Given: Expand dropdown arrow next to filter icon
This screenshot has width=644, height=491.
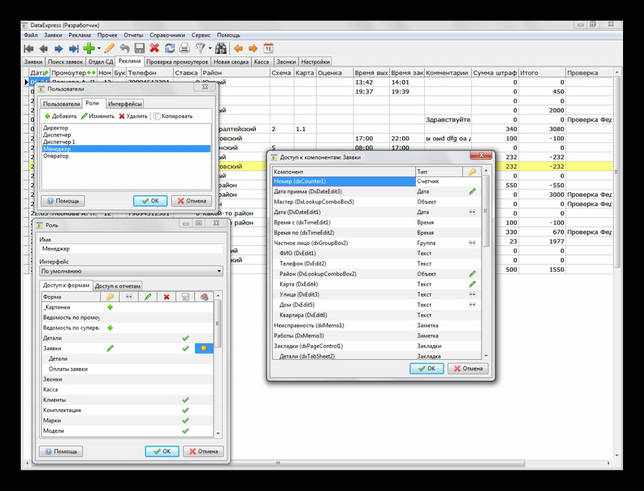Looking at the screenshot, I should tap(210, 48).
